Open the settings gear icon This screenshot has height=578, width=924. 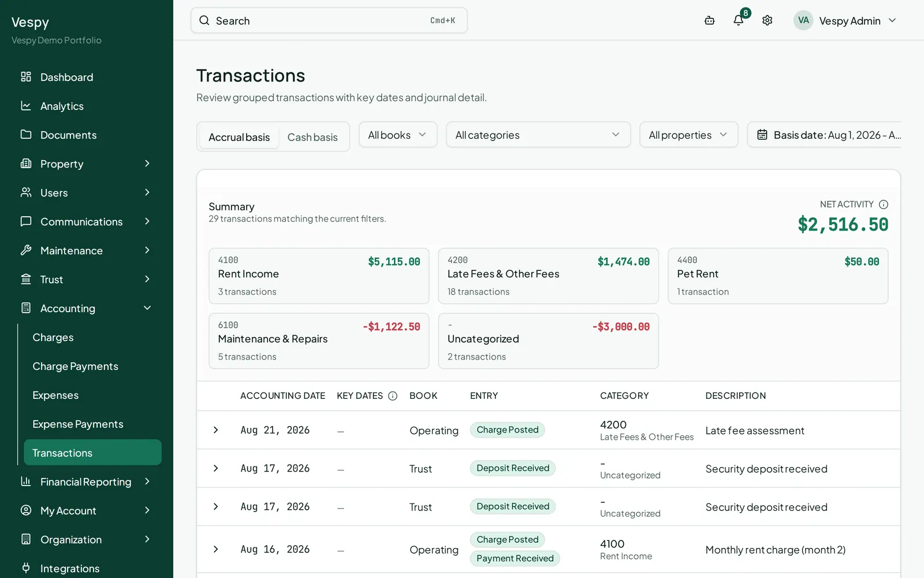(767, 21)
